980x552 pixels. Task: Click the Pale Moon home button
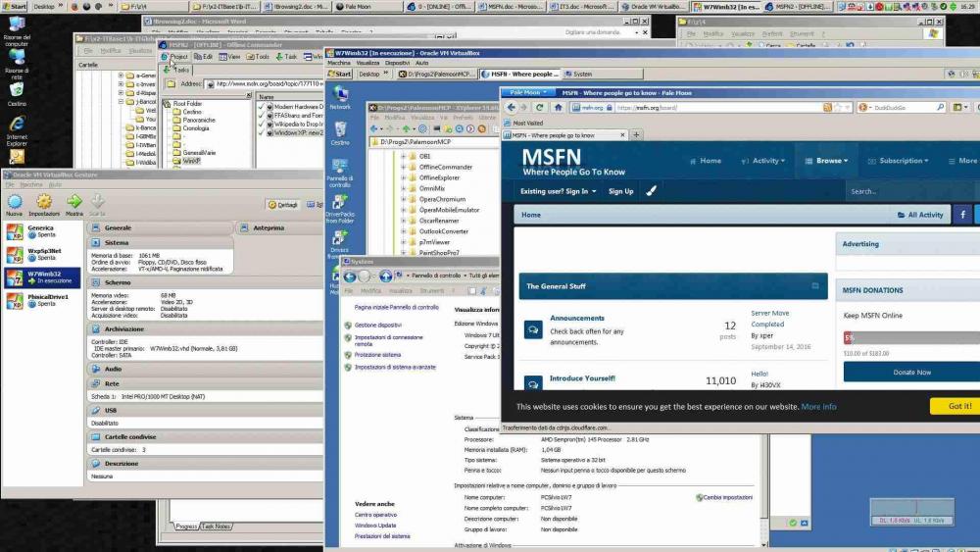559,108
